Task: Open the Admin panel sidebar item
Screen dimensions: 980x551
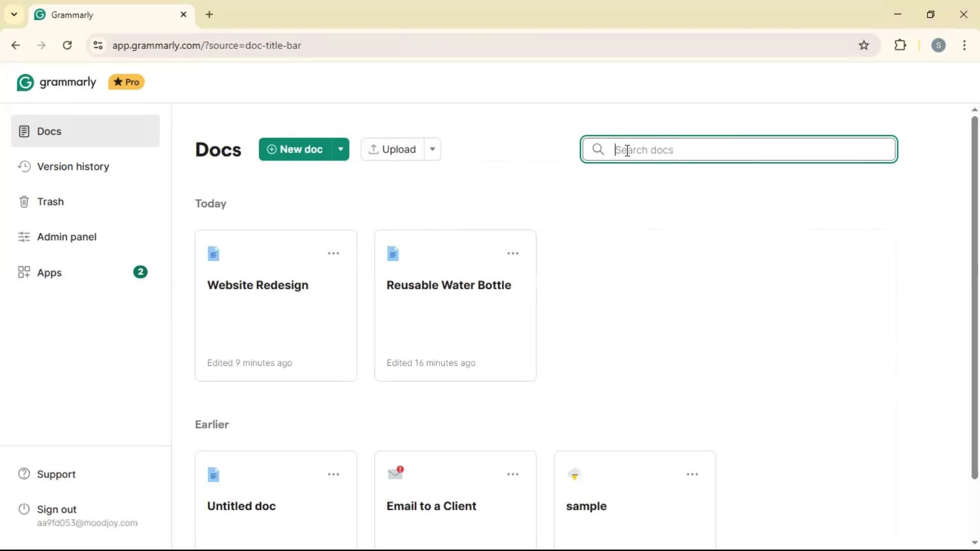Action: (66, 237)
